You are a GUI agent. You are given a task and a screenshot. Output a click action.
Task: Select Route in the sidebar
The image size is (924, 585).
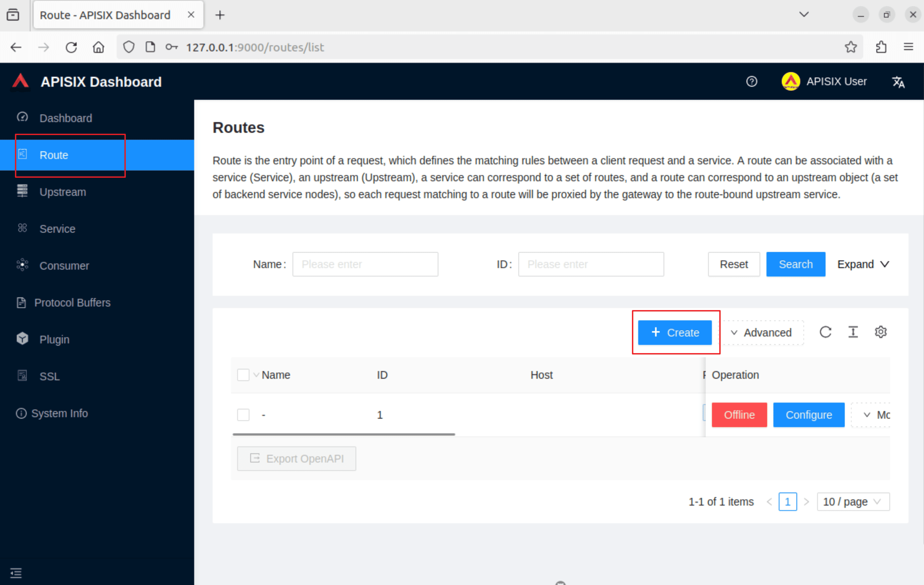click(x=97, y=155)
